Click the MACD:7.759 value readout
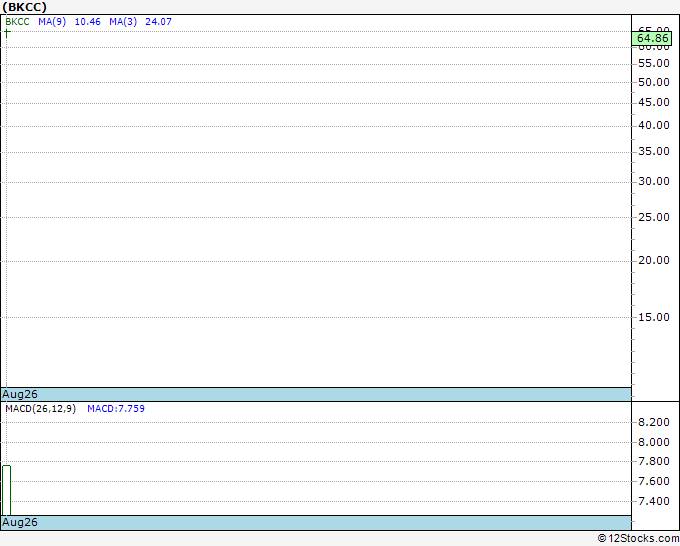 (x=116, y=409)
